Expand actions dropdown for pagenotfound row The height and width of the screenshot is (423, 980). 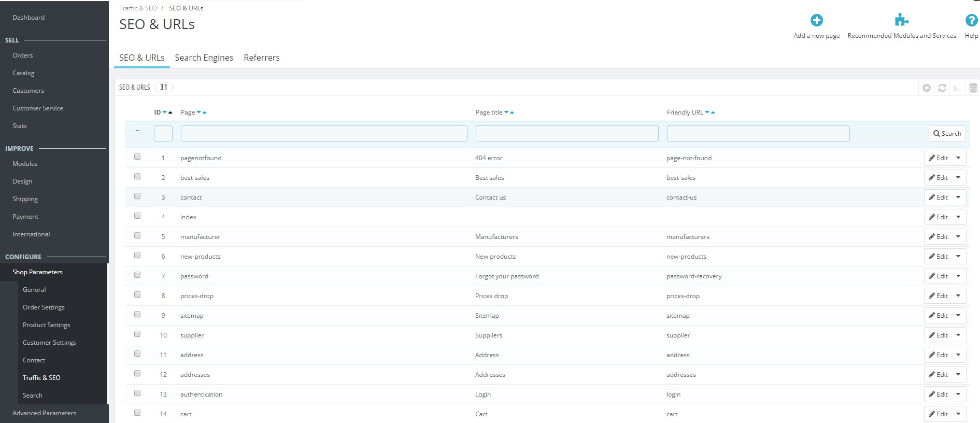(x=959, y=158)
